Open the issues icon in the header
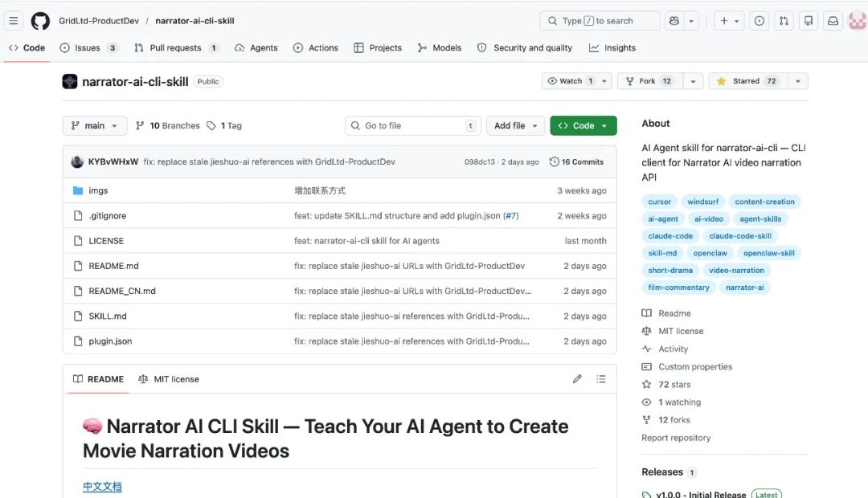The height and width of the screenshot is (498, 868). 759,21
